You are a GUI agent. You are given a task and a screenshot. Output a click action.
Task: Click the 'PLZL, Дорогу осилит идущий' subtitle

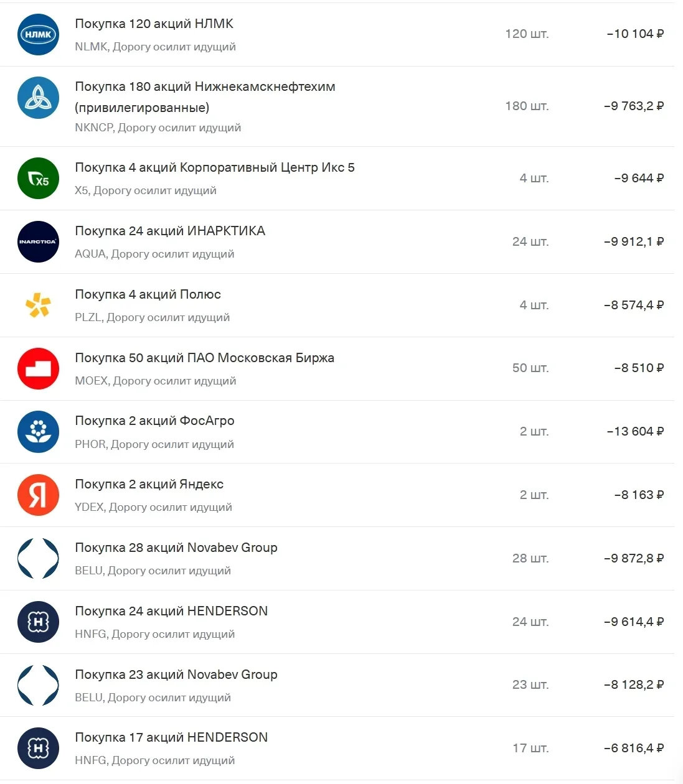point(152,317)
